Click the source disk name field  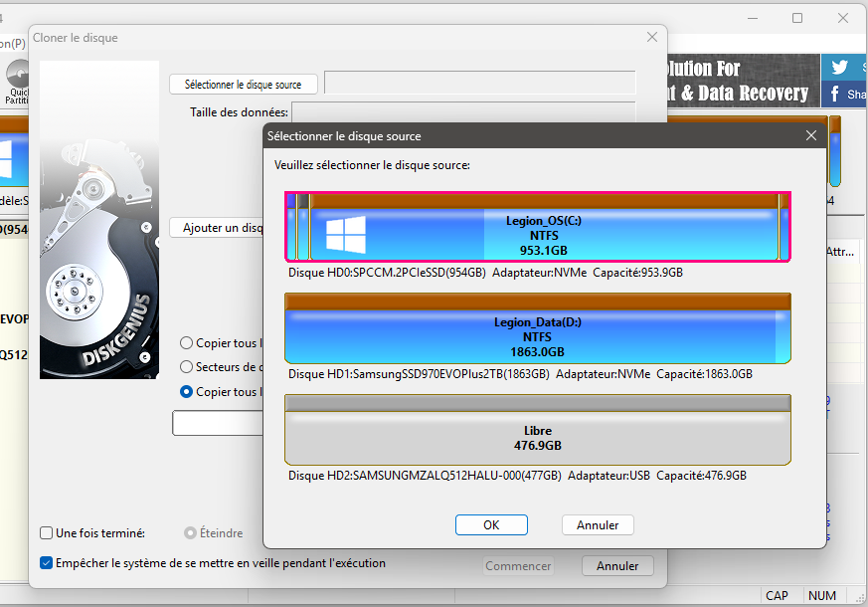480,83
